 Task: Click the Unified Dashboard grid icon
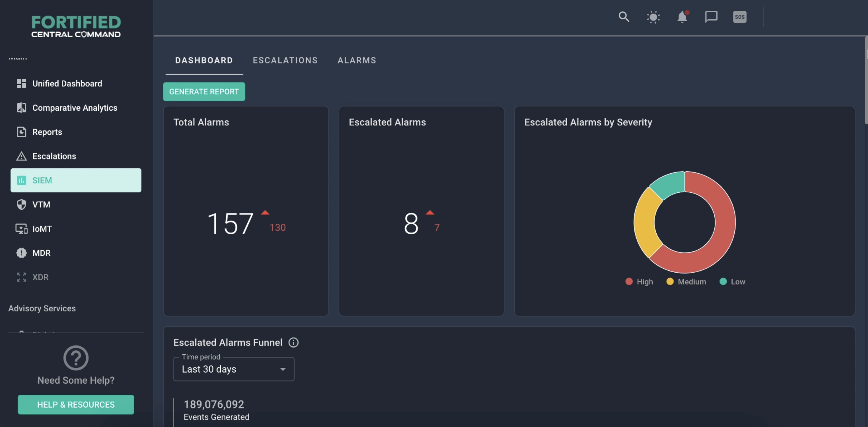click(21, 83)
